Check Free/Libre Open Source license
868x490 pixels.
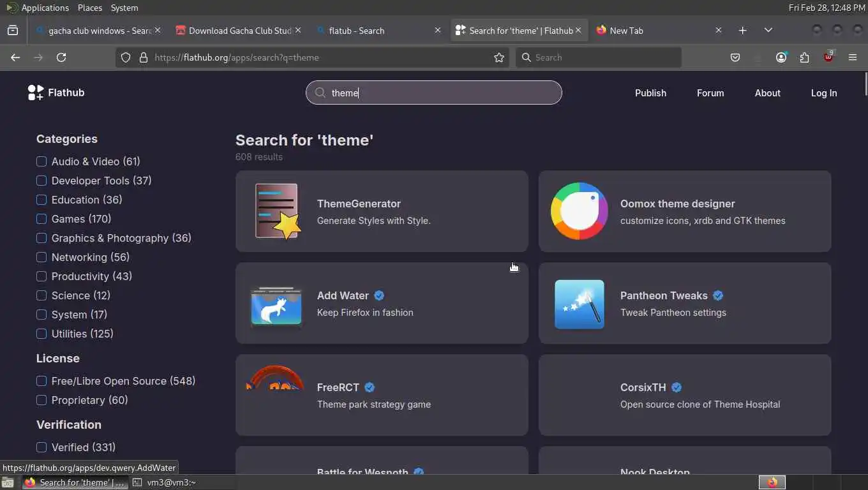(x=41, y=381)
